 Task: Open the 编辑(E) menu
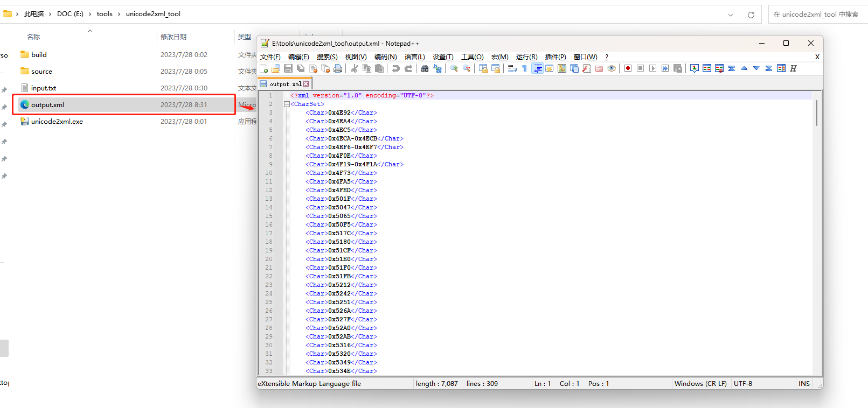[x=298, y=57]
